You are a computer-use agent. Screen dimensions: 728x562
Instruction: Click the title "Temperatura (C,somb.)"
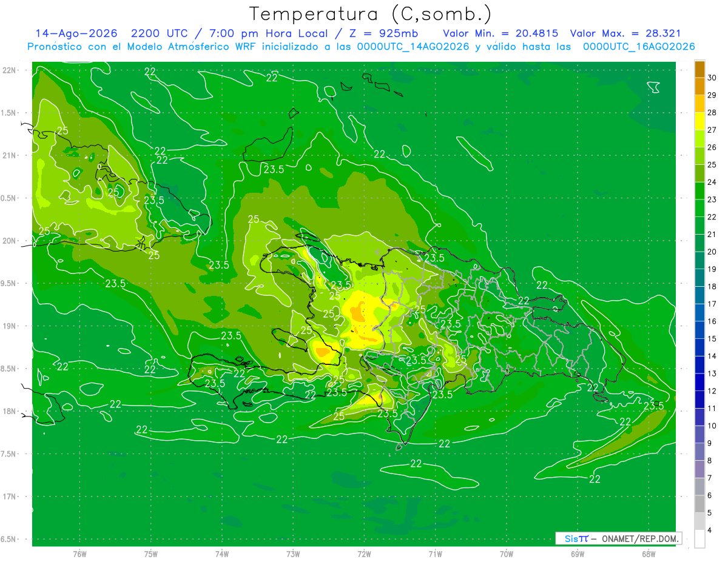pyautogui.click(x=370, y=14)
